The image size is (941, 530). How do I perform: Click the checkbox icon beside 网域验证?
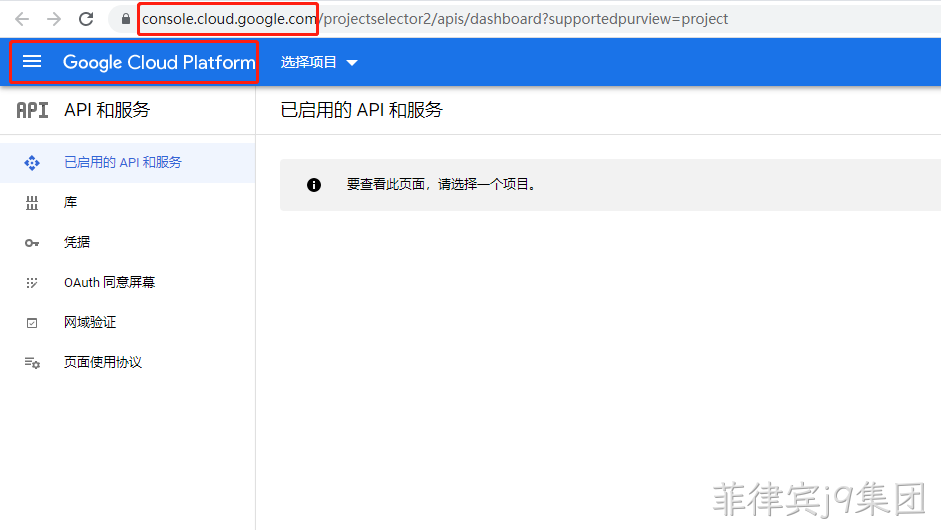(32, 323)
